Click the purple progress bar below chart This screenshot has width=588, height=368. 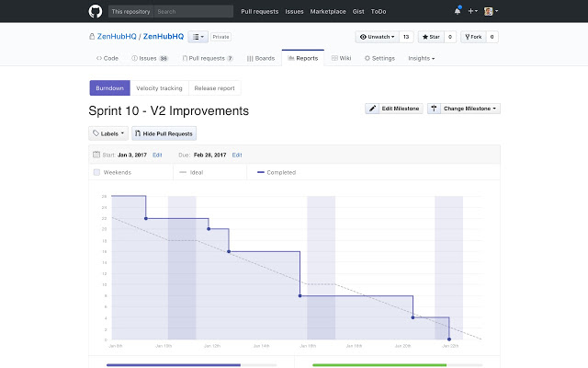174,364
